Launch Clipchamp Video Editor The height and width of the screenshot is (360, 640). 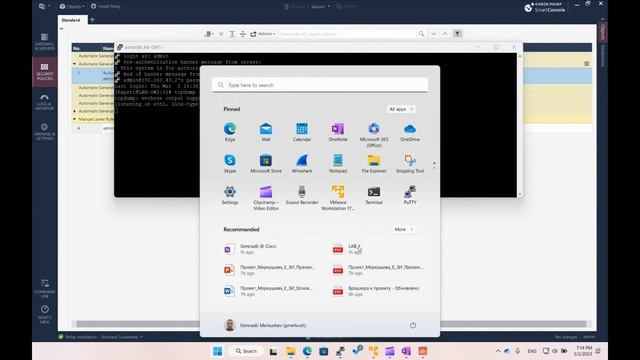pos(266,198)
